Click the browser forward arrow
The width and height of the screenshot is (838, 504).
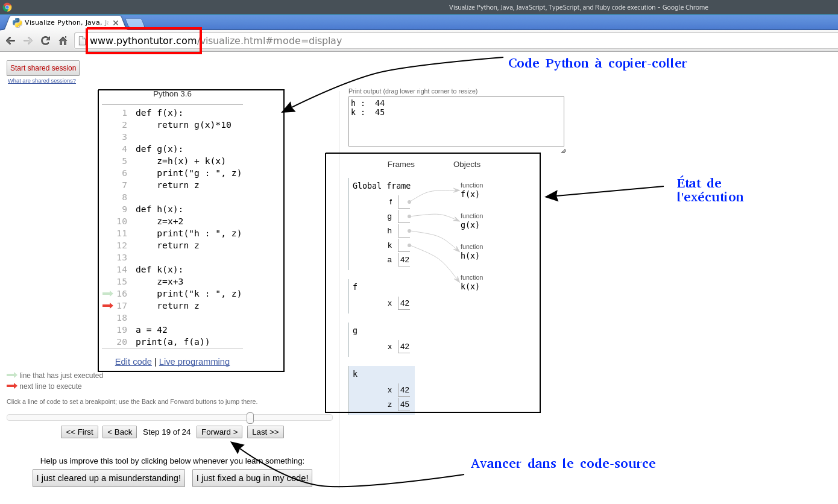click(x=28, y=41)
